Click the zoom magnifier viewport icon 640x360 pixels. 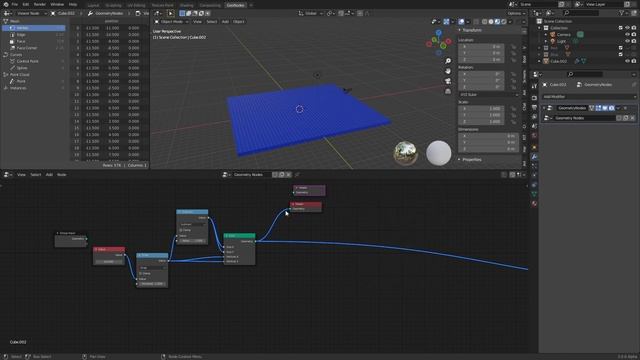tap(448, 61)
